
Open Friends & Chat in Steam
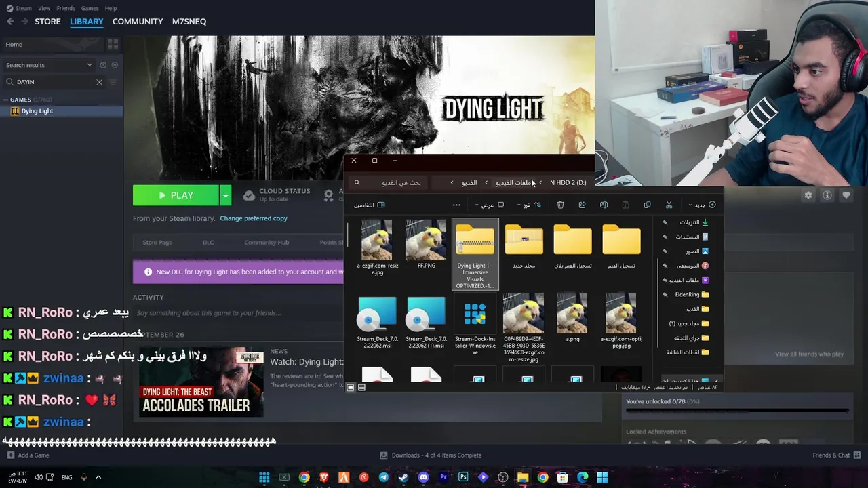click(837, 455)
